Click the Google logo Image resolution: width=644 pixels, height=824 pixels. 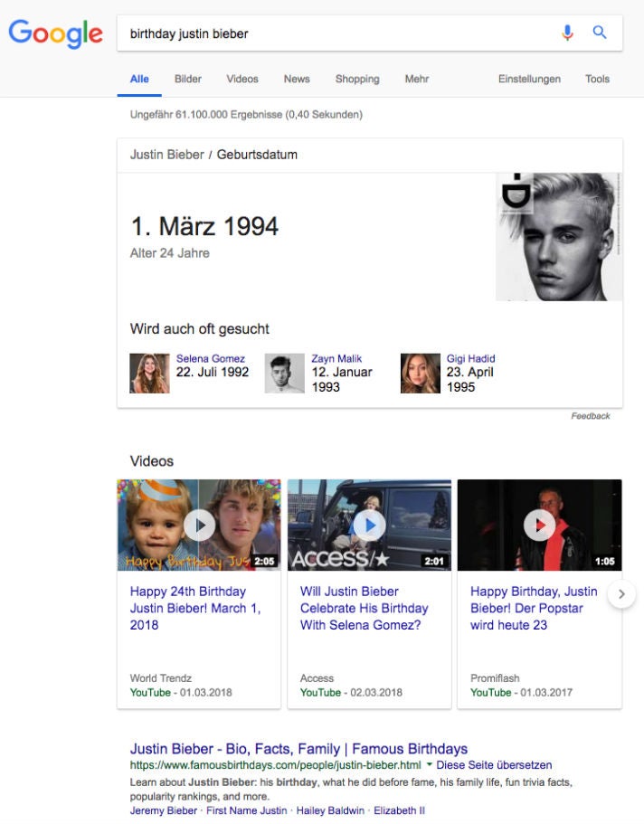(55, 33)
